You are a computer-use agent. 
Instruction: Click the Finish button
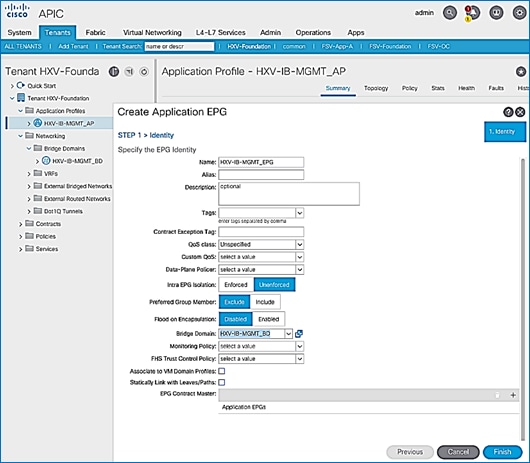click(502, 452)
